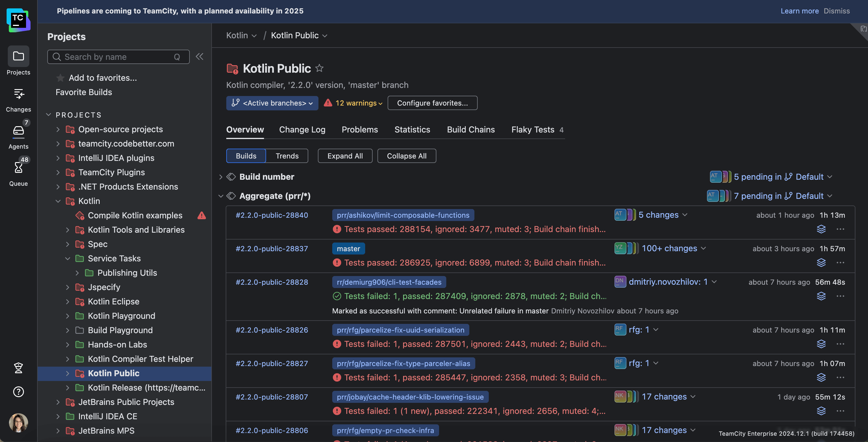Open build chain layers icon for build 28826

click(821, 344)
